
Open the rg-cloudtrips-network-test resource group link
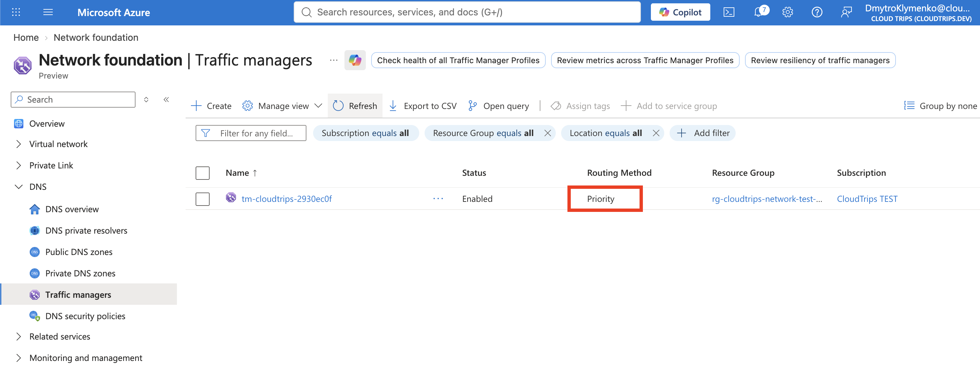tap(767, 199)
